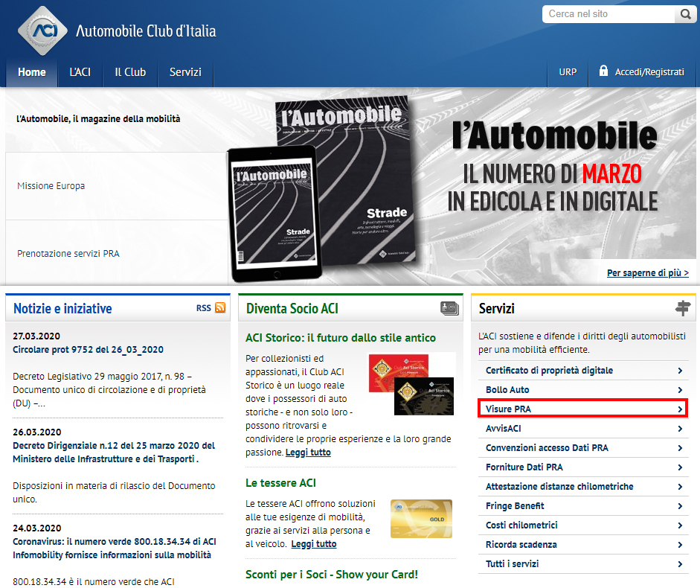This screenshot has width=700, height=588.
Task: Click Leggi tutto under ACI Storico
Action: tap(308, 453)
